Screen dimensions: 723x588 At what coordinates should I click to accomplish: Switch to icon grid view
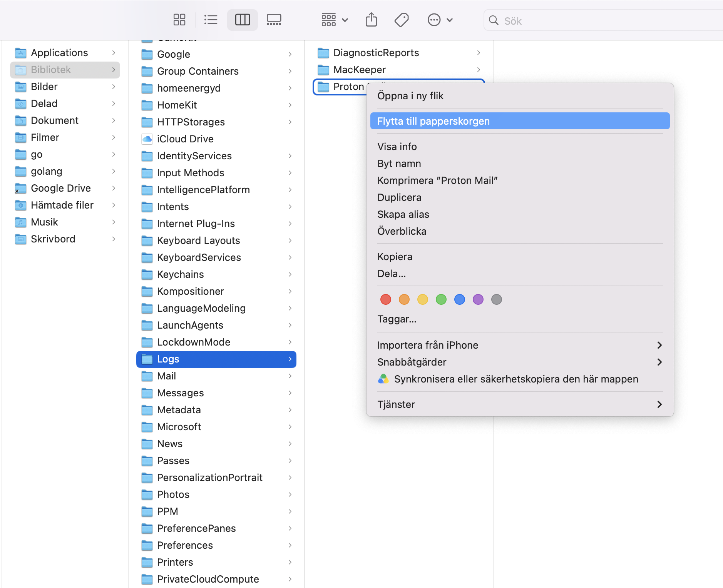[x=179, y=20]
